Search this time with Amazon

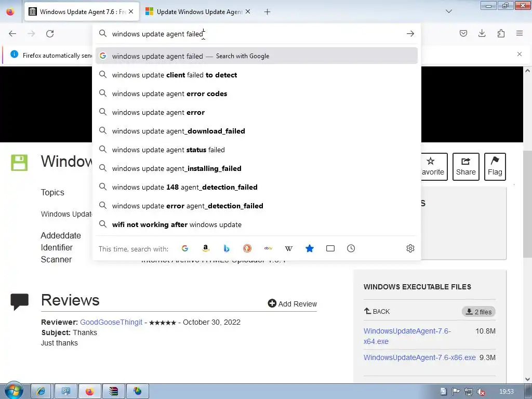(206, 248)
